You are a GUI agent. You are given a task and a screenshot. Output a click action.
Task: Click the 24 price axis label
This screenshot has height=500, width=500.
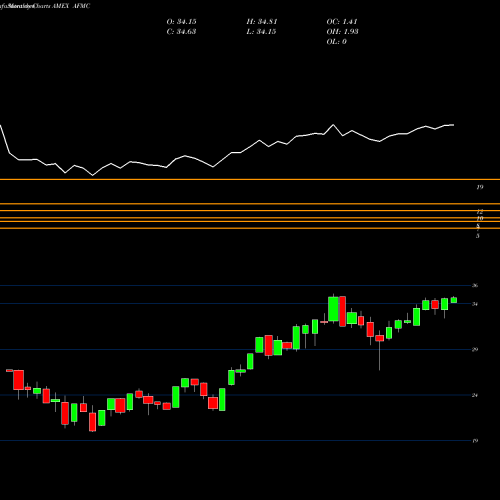pos(475,395)
